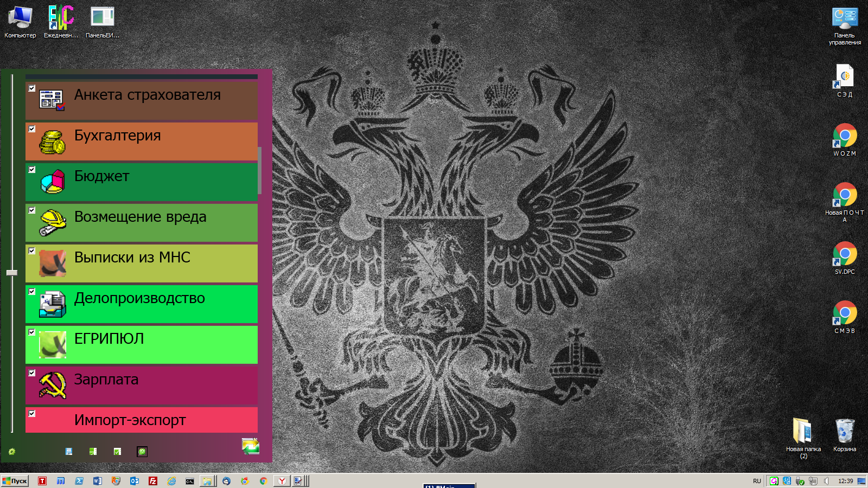Viewport: 868px width, 488px height.
Task: Toggle the Делопроизводство checkbox
Action: 32,291
